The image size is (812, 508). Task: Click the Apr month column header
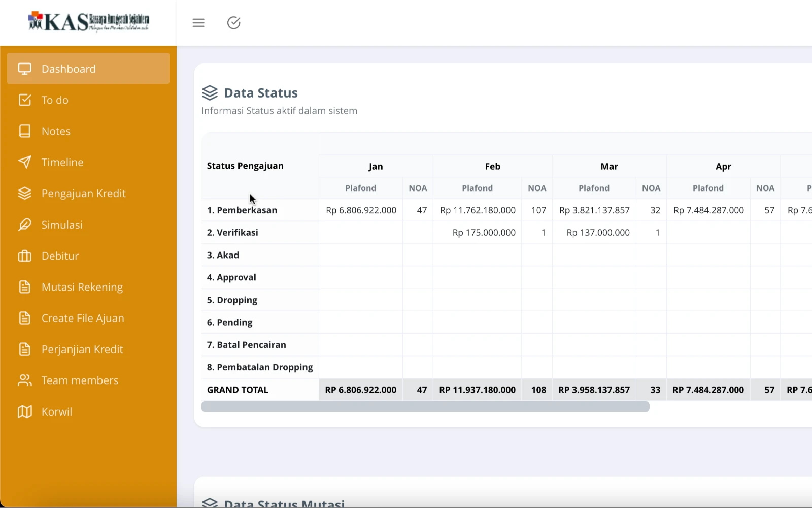[723, 166]
